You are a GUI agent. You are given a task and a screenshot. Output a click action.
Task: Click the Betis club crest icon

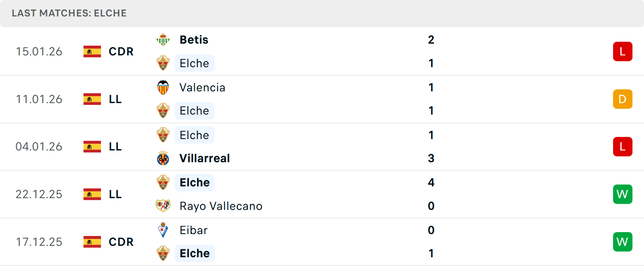point(163,40)
